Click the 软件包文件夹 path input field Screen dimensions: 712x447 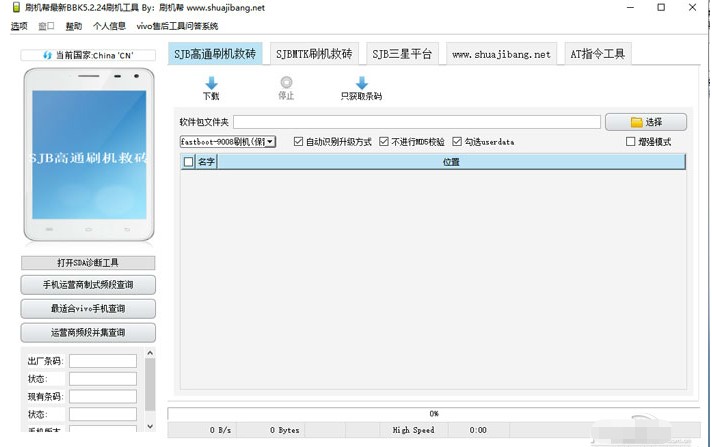point(417,122)
